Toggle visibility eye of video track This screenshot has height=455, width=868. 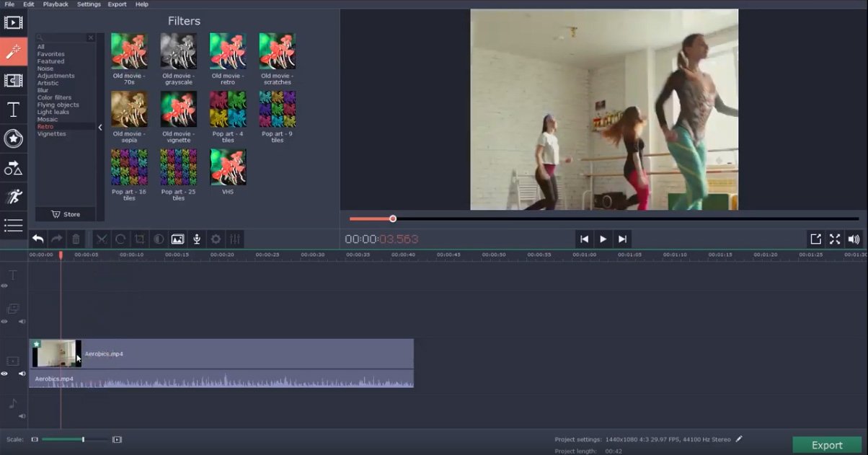coord(4,374)
